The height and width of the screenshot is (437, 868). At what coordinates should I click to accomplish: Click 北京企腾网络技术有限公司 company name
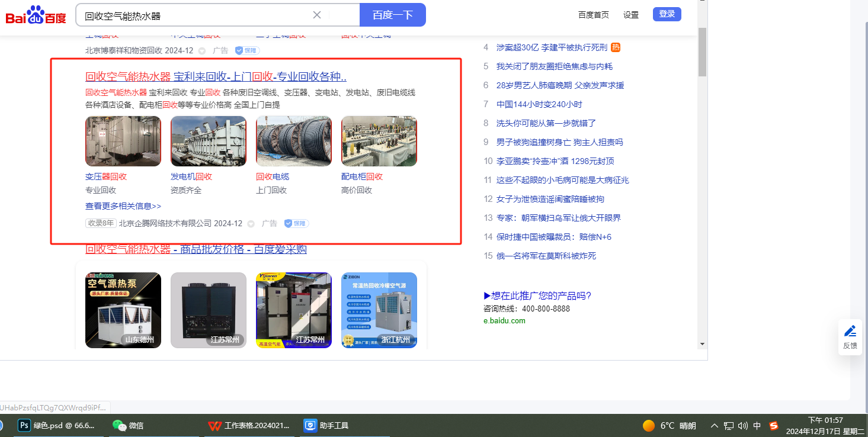[165, 224]
